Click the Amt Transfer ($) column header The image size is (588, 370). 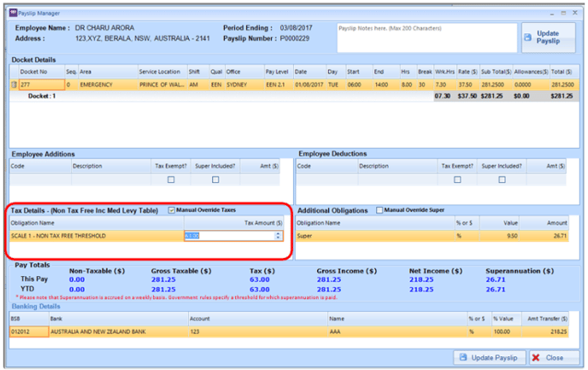click(545, 319)
